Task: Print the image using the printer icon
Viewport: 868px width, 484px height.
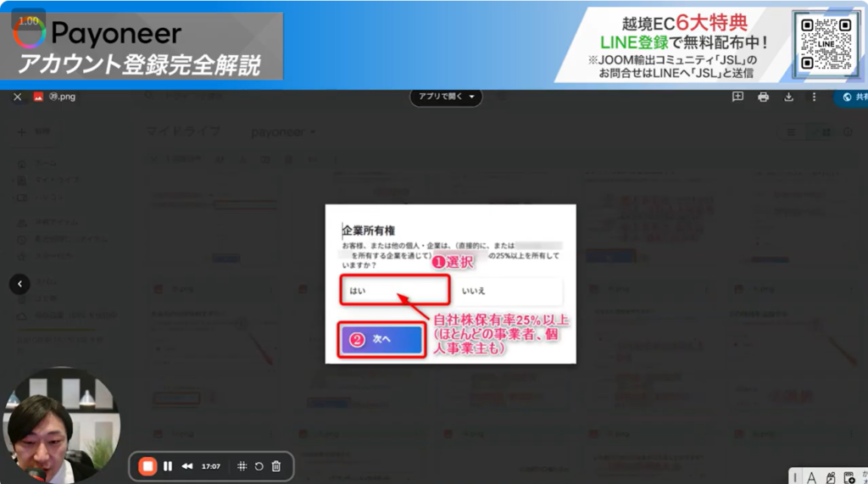Action: pyautogui.click(x=763, y=97)
